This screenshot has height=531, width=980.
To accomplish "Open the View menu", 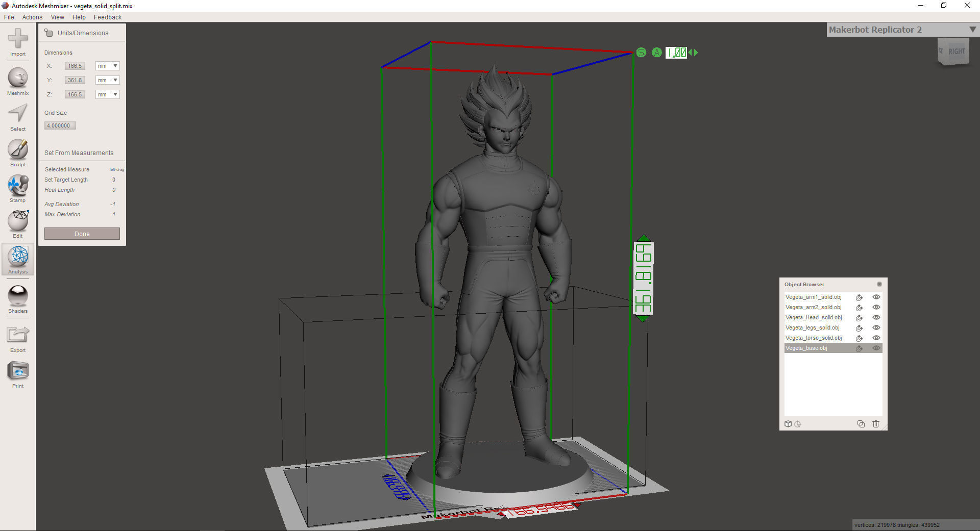I will [x=58, y=17].
